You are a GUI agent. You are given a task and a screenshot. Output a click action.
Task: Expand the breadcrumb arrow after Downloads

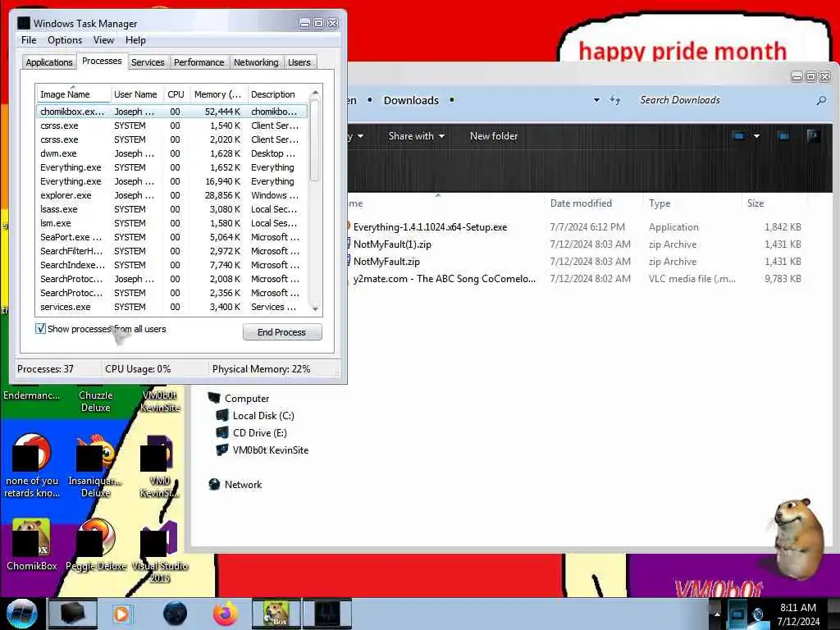point(452,100)
